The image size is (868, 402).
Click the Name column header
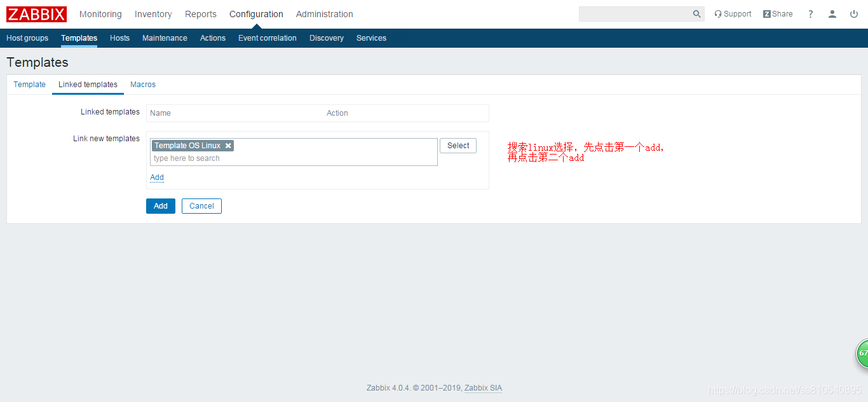(x=160, y=113)
